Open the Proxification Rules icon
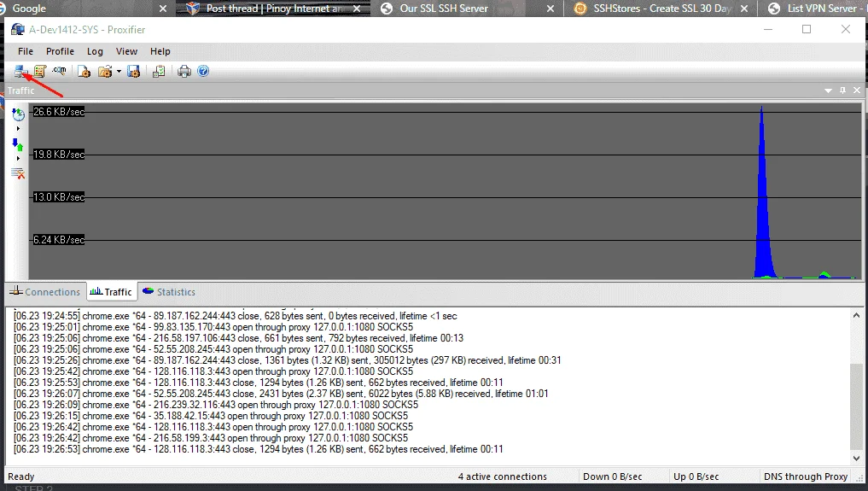The image size is (868, 491). point(40,72)
